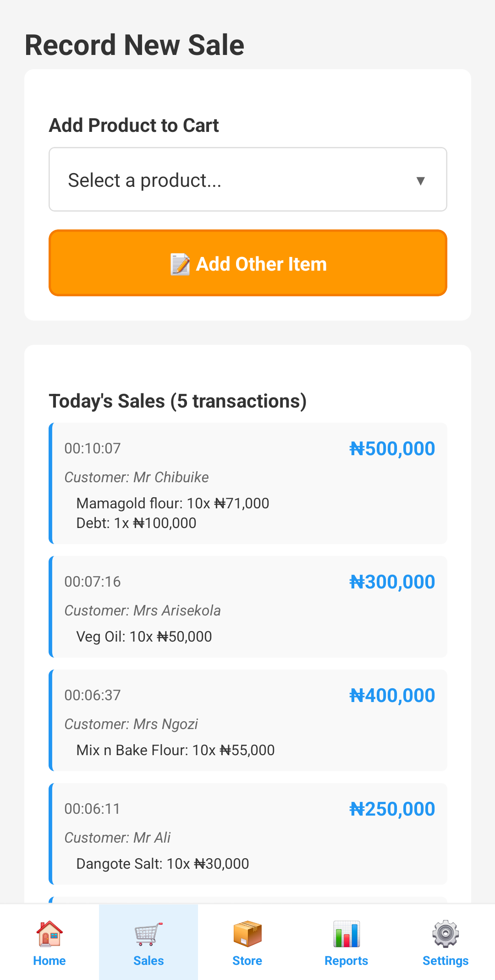This screenshot has height=980, width=495.
Task: Open Mr Chibuike's ₦500,000 sale
Action: coord(247,483)
